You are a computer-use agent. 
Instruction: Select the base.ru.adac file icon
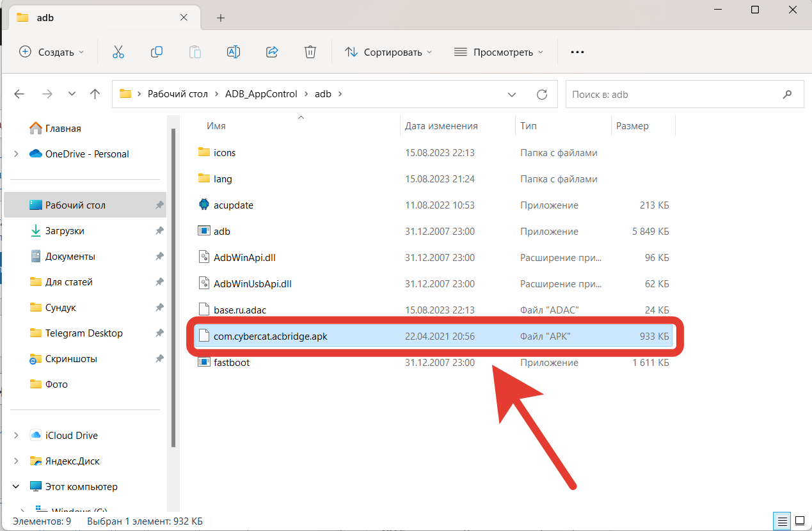click(x=203, y=310)
